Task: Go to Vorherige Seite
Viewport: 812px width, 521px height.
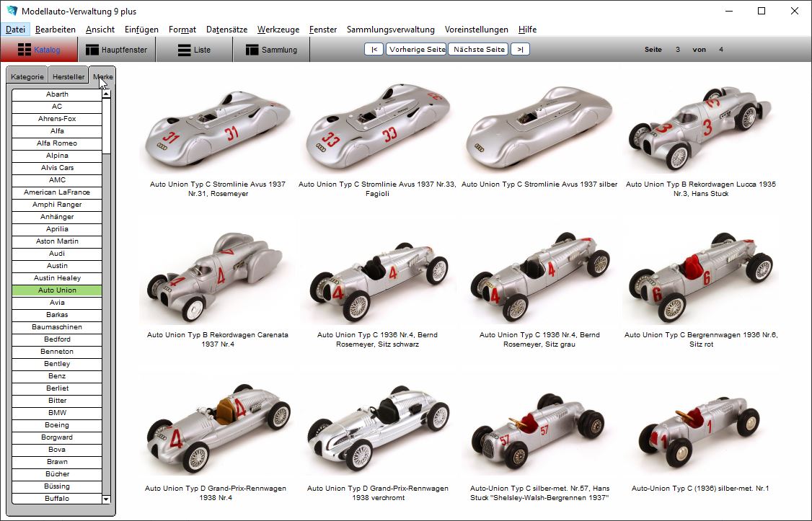Action: click(x=416, y=50)
